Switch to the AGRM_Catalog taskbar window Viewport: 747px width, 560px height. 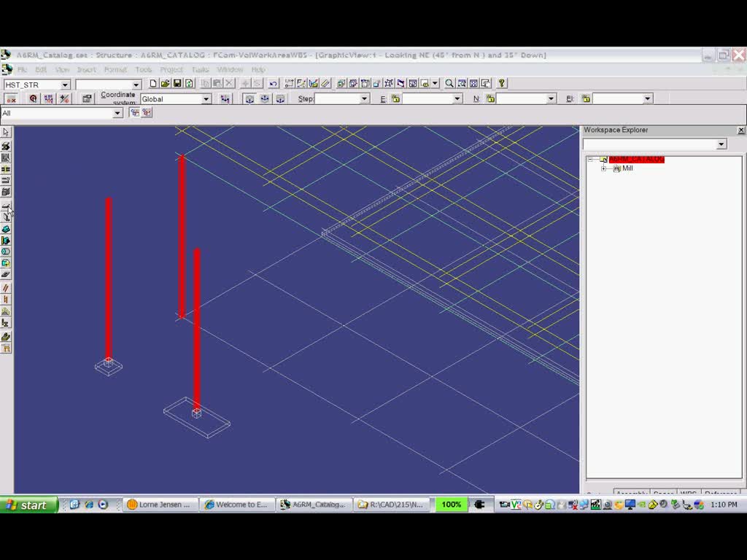[314, 505]
